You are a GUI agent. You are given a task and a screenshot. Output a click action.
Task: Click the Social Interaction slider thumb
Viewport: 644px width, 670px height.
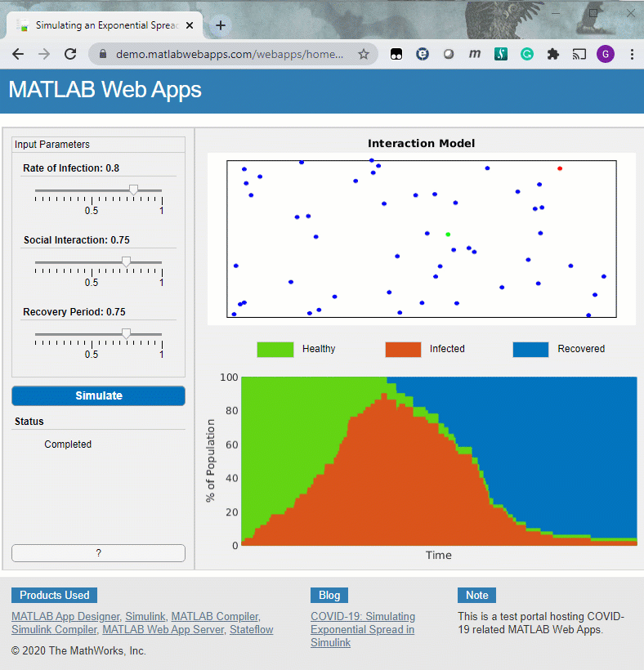click(x=126, y=262)
